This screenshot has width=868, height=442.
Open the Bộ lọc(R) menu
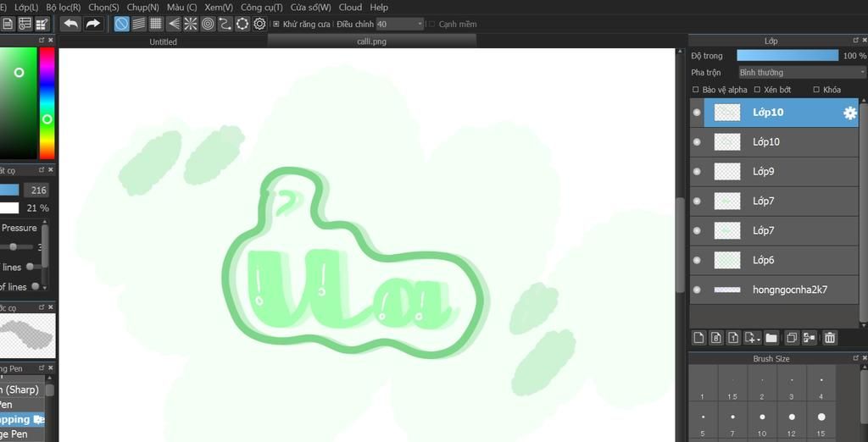[63, 7]
